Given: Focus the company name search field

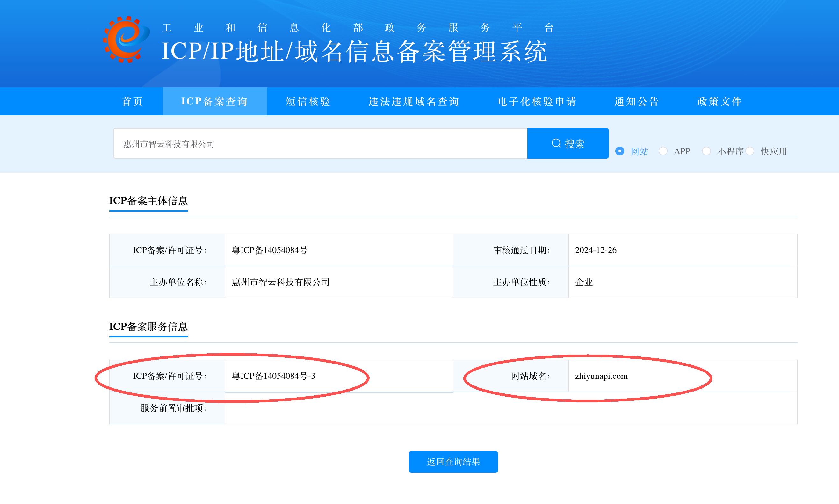Looking at the screenshot, I should pos(320,143).
